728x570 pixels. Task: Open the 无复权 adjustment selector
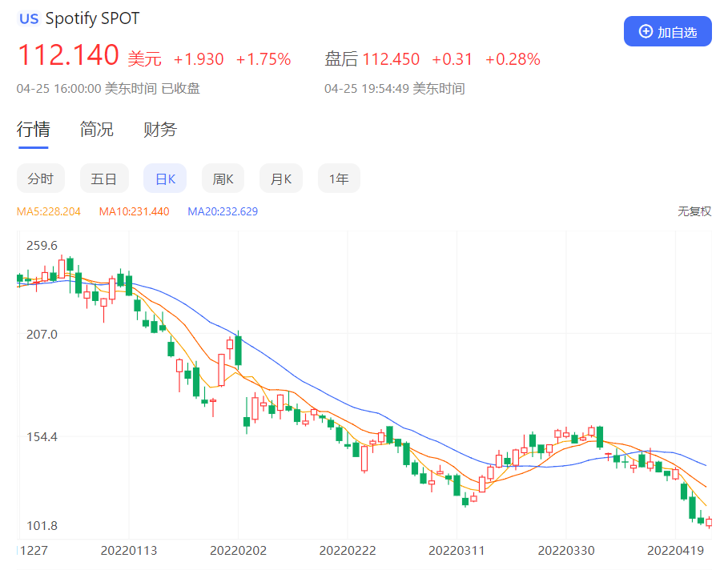(694, 211)
